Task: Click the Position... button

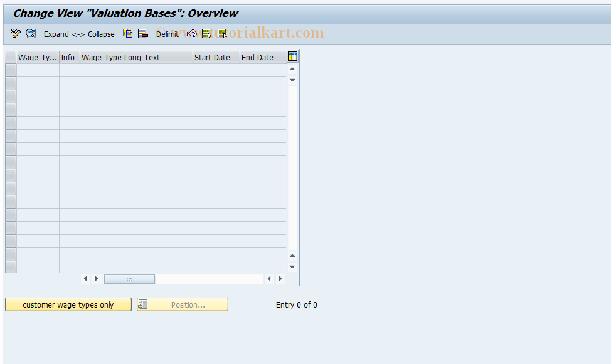Action: tap(183, 305)
